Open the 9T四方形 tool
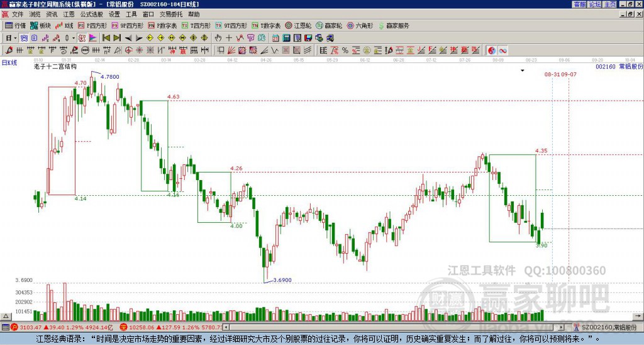644x345 pixels. point(231,25)
